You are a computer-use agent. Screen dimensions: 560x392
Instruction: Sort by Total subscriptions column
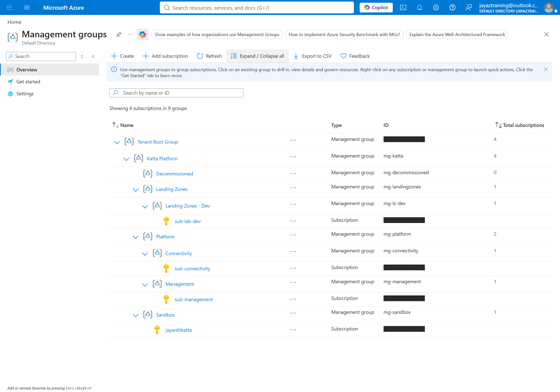coord(519,125)
